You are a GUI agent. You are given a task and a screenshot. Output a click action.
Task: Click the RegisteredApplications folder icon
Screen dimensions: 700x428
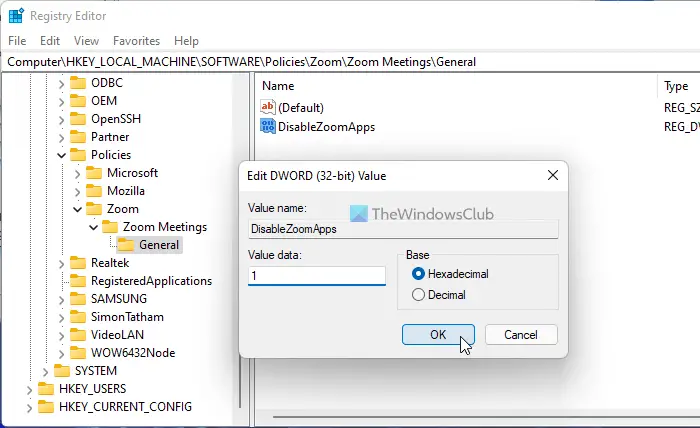click(x=78, y=281)
